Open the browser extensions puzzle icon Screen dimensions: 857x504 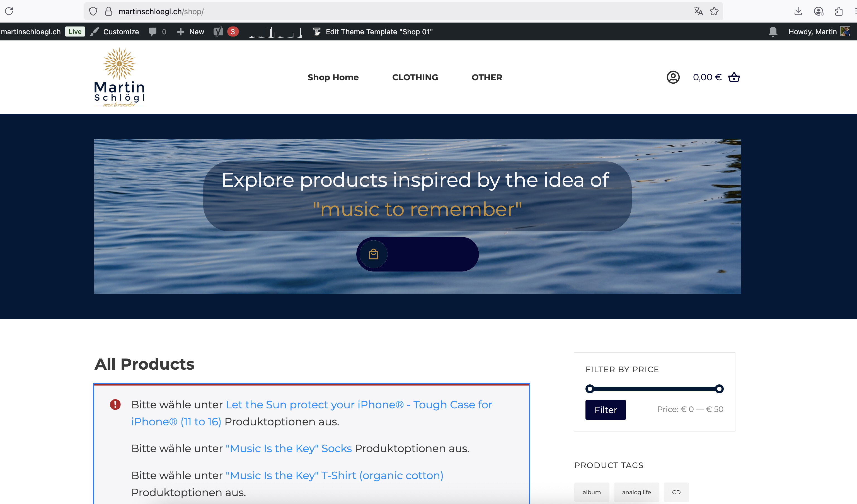tap(839, 11)
